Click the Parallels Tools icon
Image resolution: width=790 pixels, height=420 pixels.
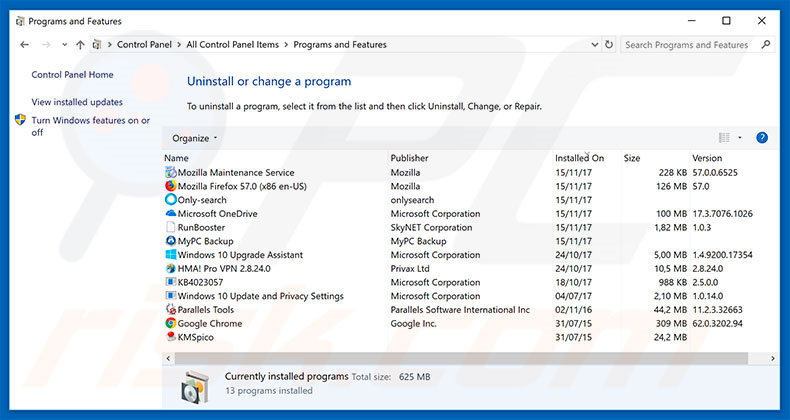170,310
